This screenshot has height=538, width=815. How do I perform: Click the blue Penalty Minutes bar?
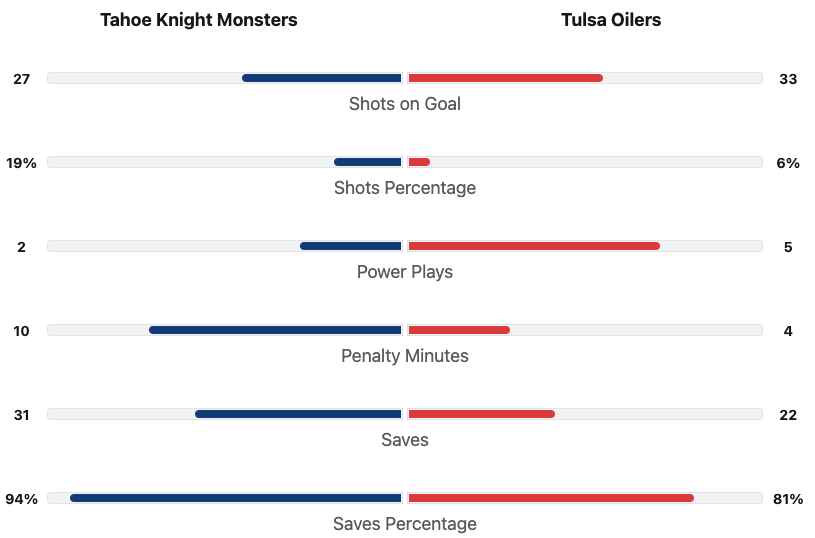click(275, 330)
